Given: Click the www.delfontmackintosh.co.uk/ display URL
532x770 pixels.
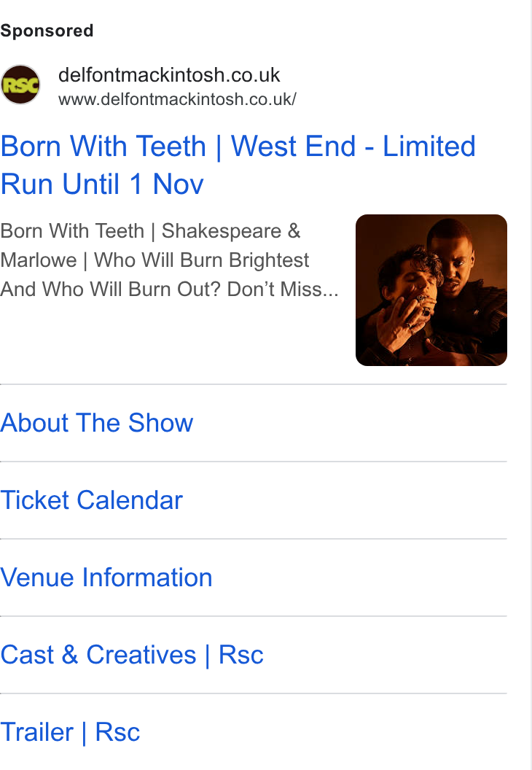Looking at the screenshot, I should coord(177,99).
